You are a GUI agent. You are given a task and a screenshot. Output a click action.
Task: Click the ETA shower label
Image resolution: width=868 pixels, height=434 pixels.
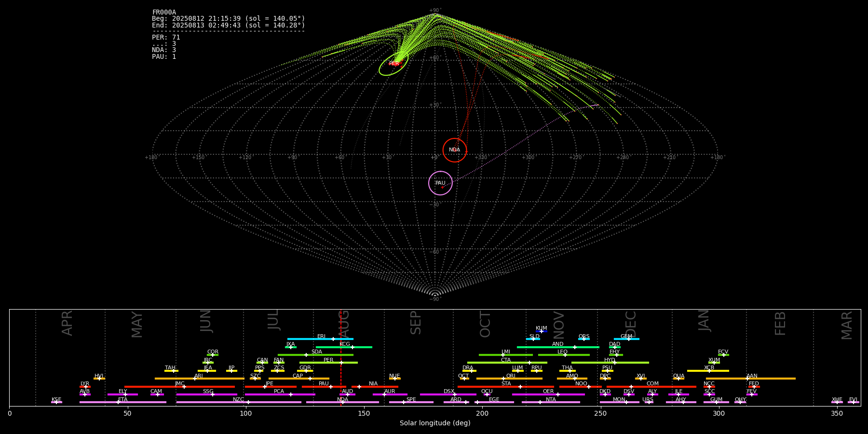click(123, 400)
